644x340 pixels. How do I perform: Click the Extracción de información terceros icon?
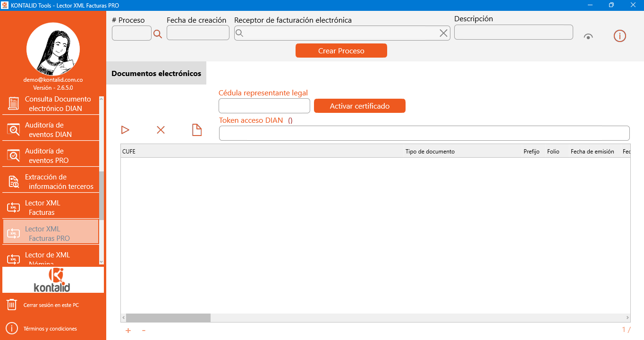(x=14, y=181)
